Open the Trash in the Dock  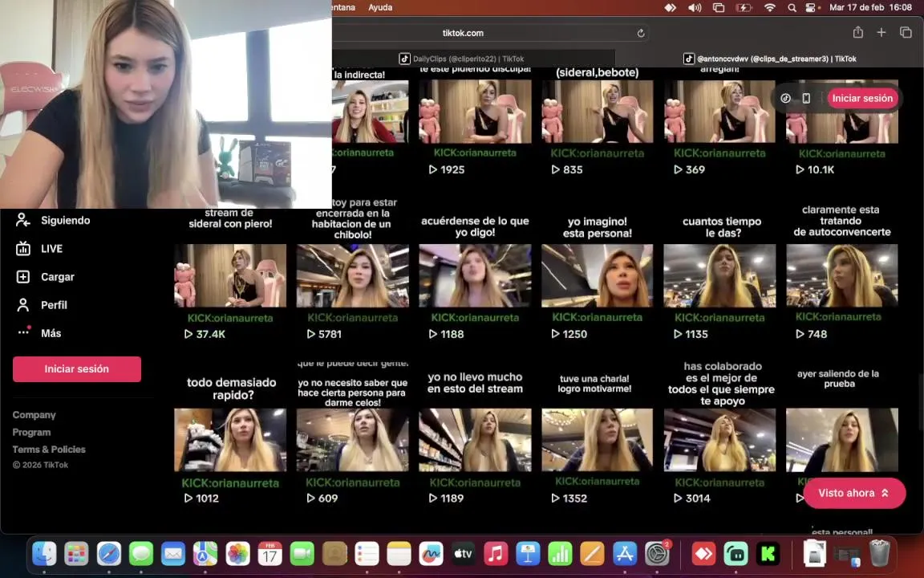pyautogui.click(x=879, y=554)
